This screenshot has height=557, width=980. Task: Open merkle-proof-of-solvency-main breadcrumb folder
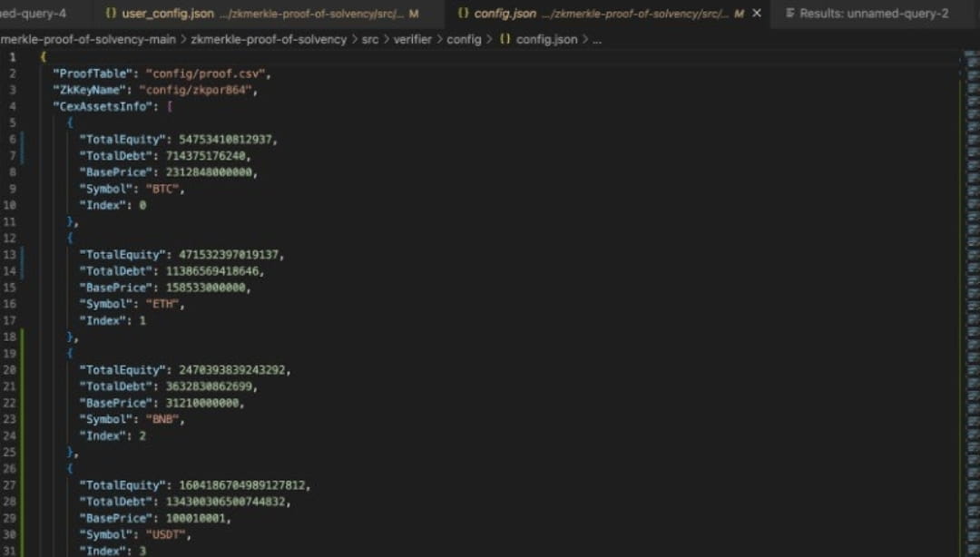(88, 39)
